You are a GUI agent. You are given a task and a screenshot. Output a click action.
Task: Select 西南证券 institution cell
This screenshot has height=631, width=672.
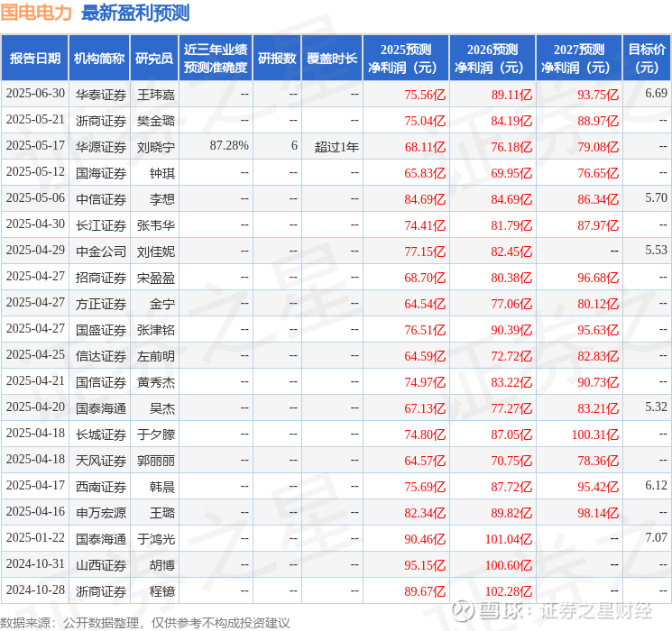click(x=101, y=487)
